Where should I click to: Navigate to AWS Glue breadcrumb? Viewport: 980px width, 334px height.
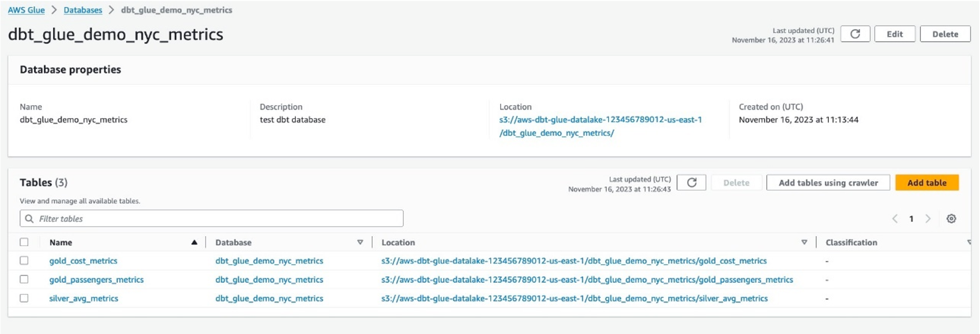26,10
